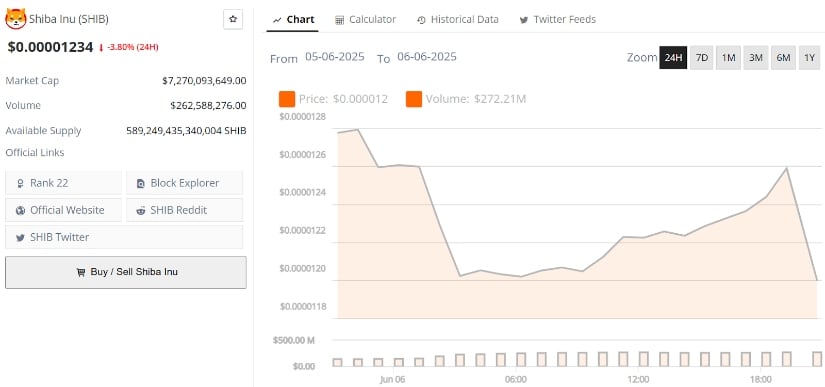Toggle the Price series in chart legend
The image size is (825, 387).
[x=334, y=99]
